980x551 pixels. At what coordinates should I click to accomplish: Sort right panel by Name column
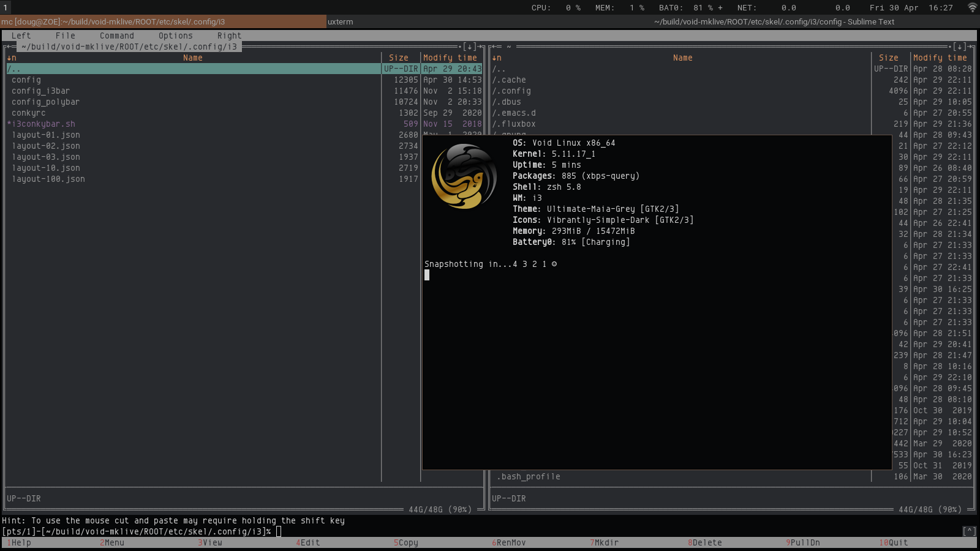682,58
